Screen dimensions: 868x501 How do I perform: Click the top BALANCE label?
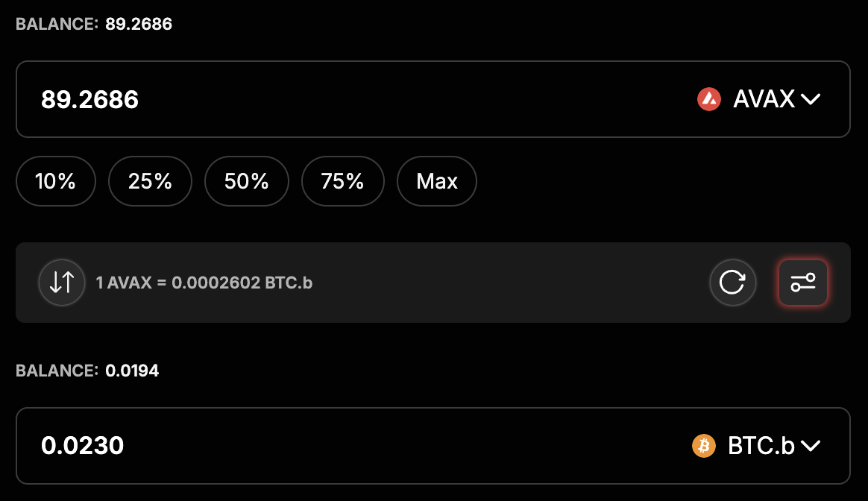click(x=57, y=25)
